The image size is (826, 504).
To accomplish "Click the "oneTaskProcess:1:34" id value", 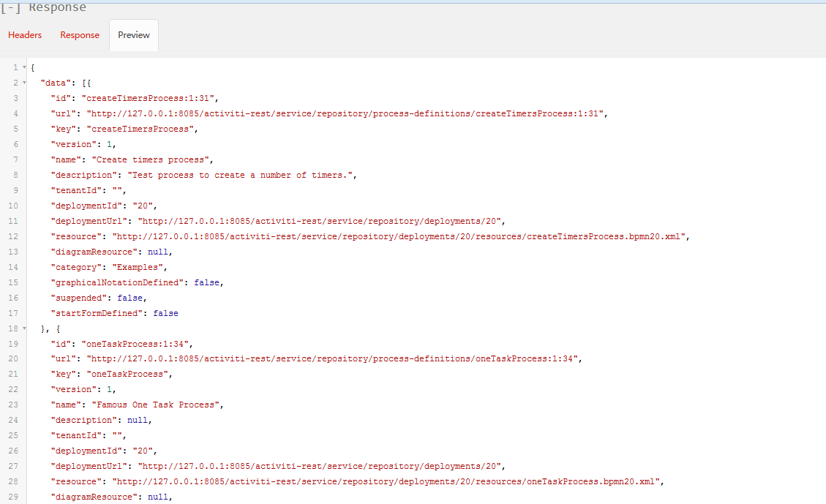I will [135, 344].
